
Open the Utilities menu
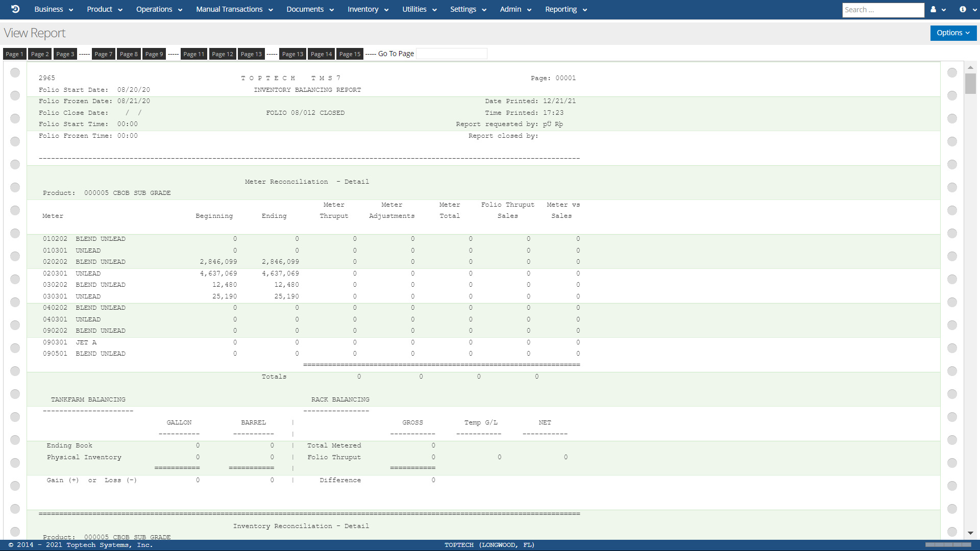point(420,9)
